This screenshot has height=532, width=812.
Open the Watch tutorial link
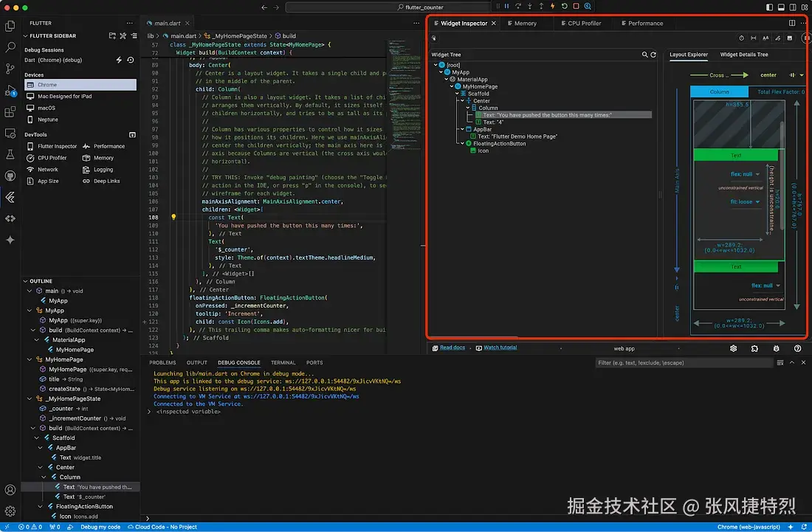coord(500,348)
